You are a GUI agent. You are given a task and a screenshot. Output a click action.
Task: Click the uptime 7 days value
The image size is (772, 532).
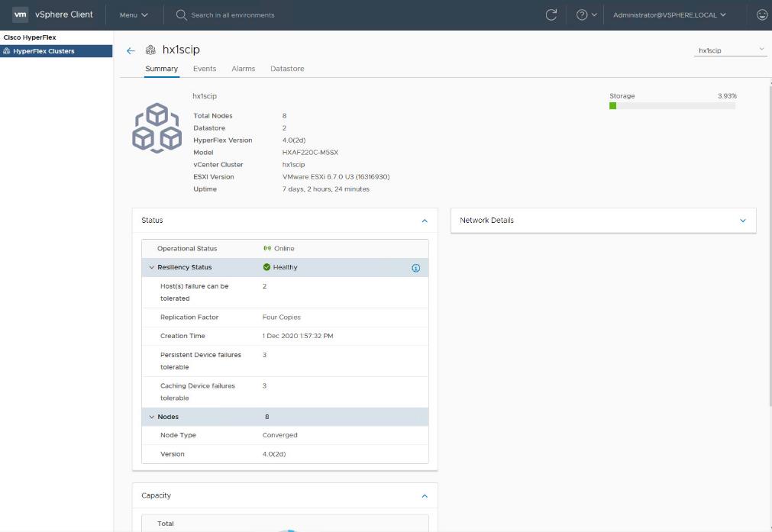[x=325, y=189]
